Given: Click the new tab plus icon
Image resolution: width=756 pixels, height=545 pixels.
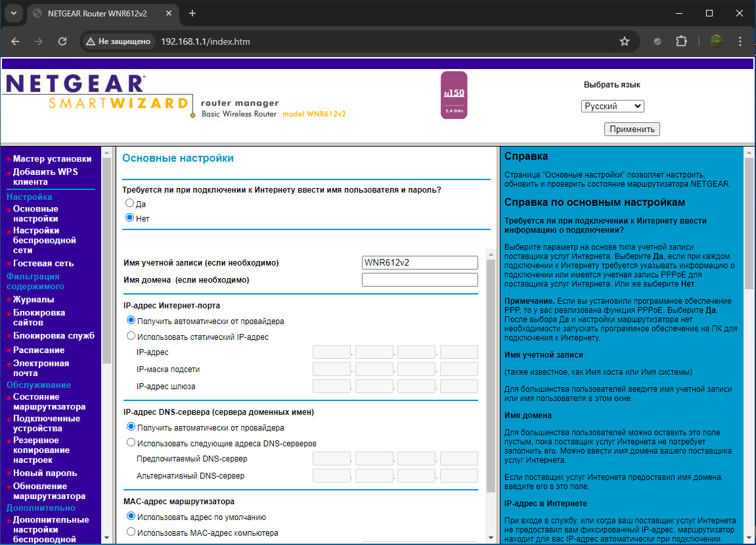Looking at the screenshot, I should [x=192, y=13].
